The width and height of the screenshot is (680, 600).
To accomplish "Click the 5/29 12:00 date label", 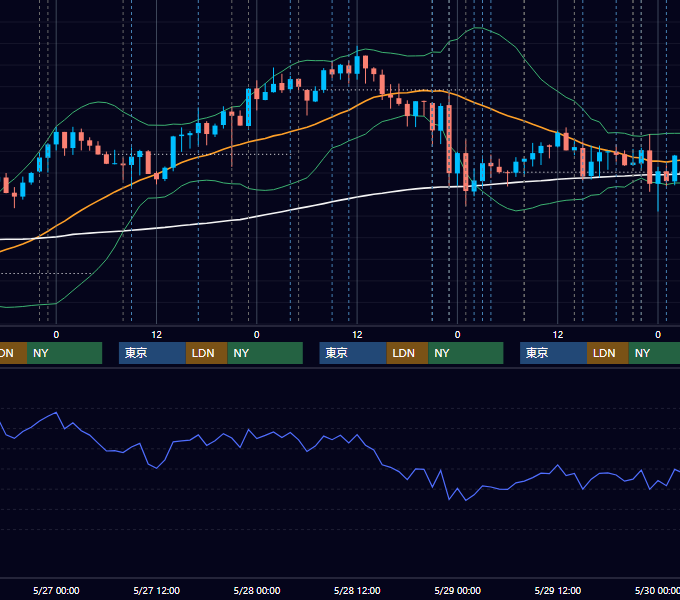I will pos(558,590).
